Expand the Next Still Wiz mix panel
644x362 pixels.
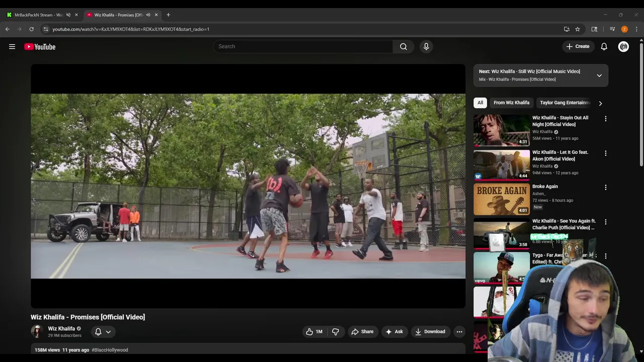[599, 75]
